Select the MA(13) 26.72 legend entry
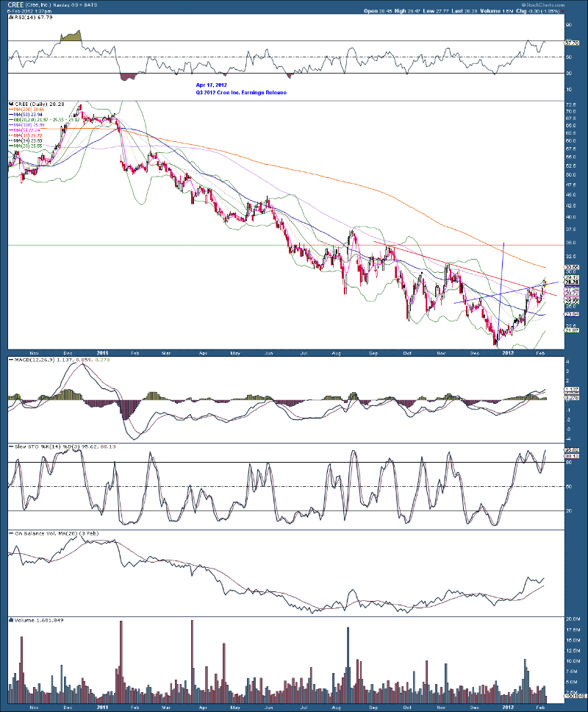 [26, 135]
